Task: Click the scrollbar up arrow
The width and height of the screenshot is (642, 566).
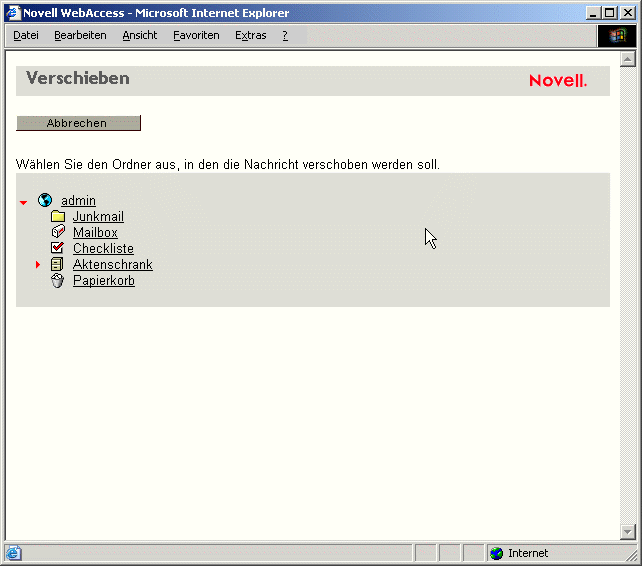Action: (x=628, y=59)
